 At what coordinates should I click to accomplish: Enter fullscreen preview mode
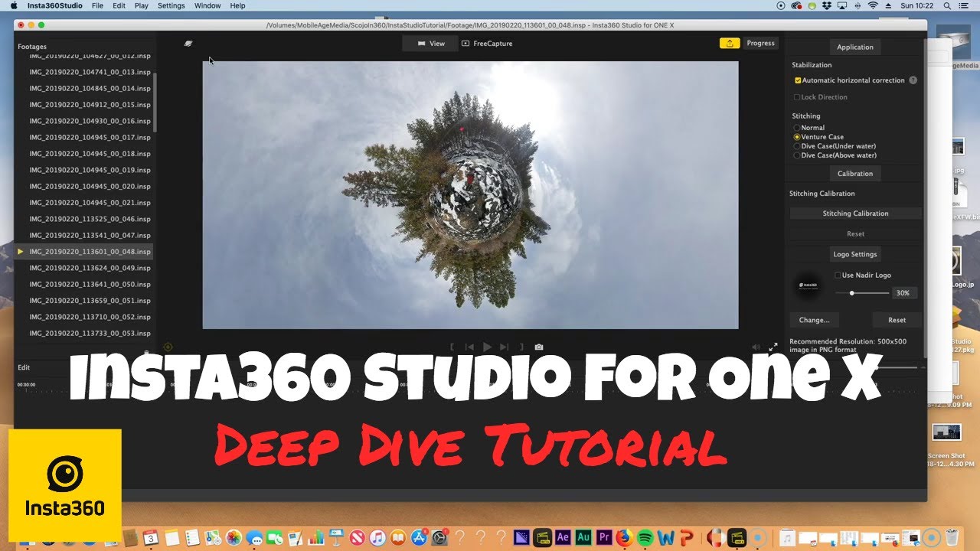(x=773, y=347)
